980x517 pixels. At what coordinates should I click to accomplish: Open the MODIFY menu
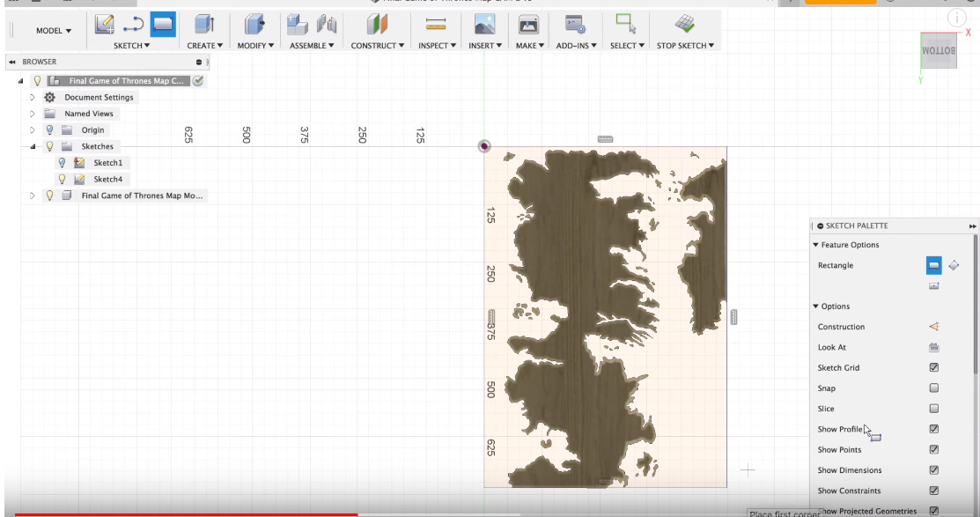(x=255, y=46)
